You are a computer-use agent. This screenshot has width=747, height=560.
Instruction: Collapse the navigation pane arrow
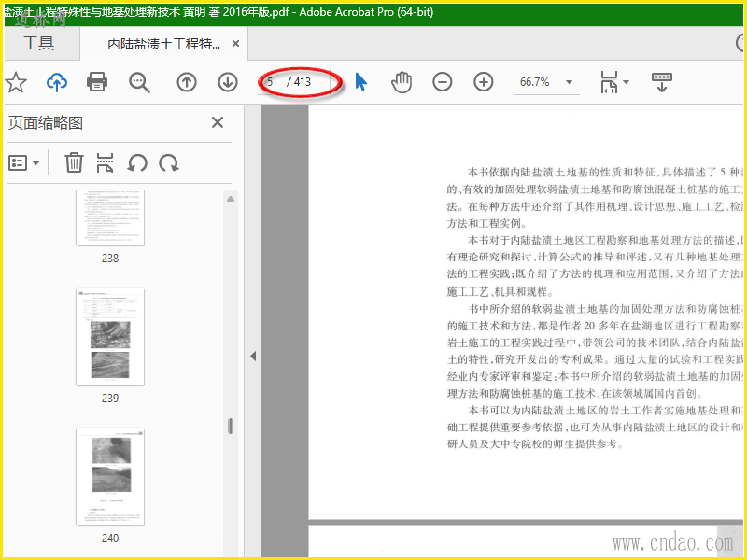[x=253, y=357]
